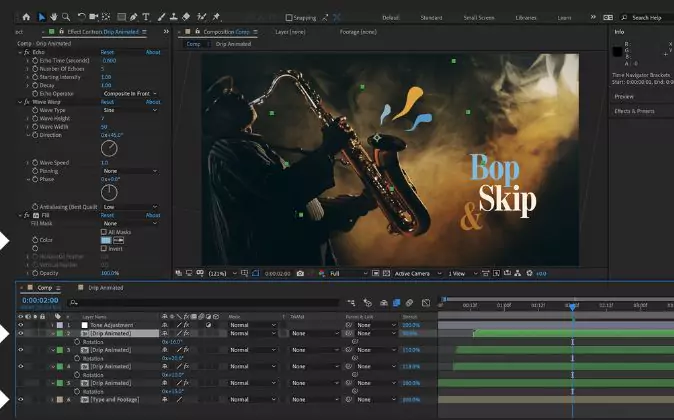Hide layer 3 Drip Animated eye
This screenshot has height=420, width=674.
tap(21, 350)
